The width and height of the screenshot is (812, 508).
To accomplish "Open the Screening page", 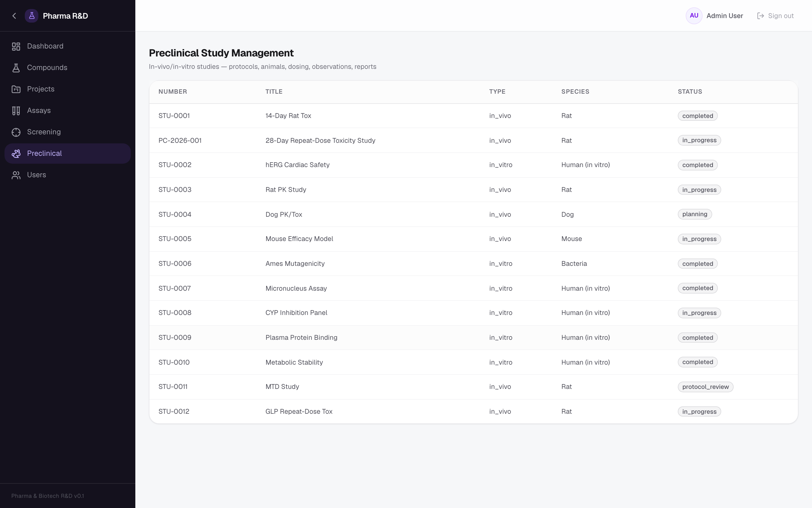I will click(67, 132).
